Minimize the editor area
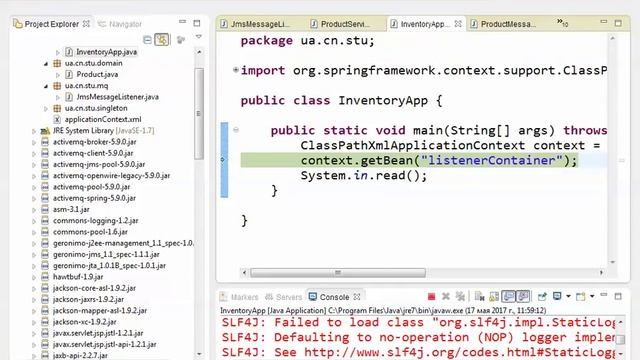This screenshot has width=640, height=360. click(604, 22)
